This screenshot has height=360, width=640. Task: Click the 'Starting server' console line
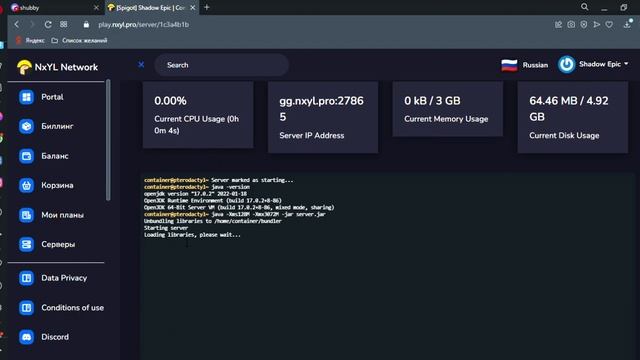[166, 228]
